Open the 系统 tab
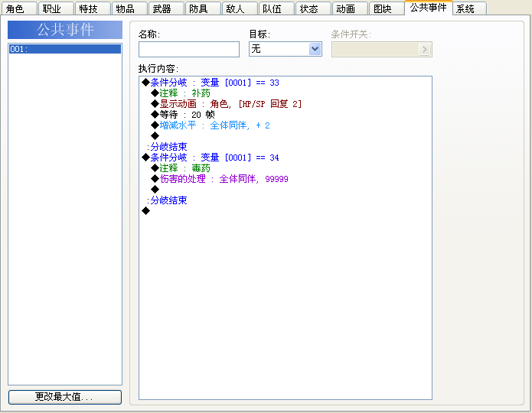Viewport: 532px width, 413px height. [469, 8]
